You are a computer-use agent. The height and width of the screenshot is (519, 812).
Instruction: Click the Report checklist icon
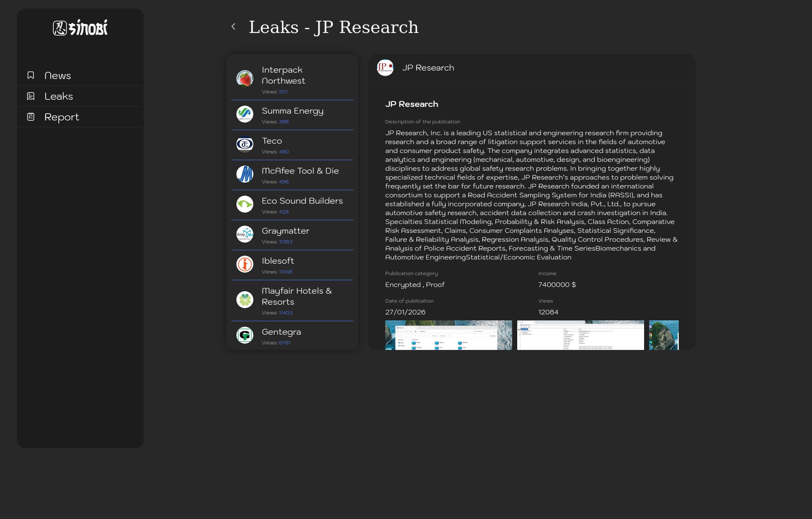pos(31,117)
